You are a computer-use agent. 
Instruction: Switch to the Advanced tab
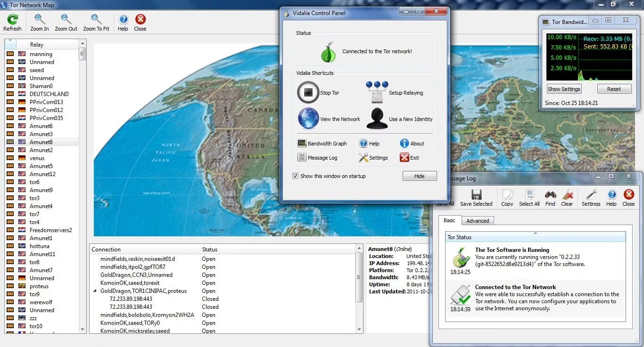(x=478, y=221)
